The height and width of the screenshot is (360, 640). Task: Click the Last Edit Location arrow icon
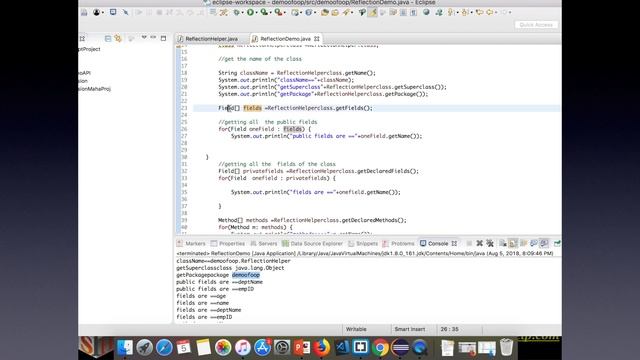click(479, 12)
